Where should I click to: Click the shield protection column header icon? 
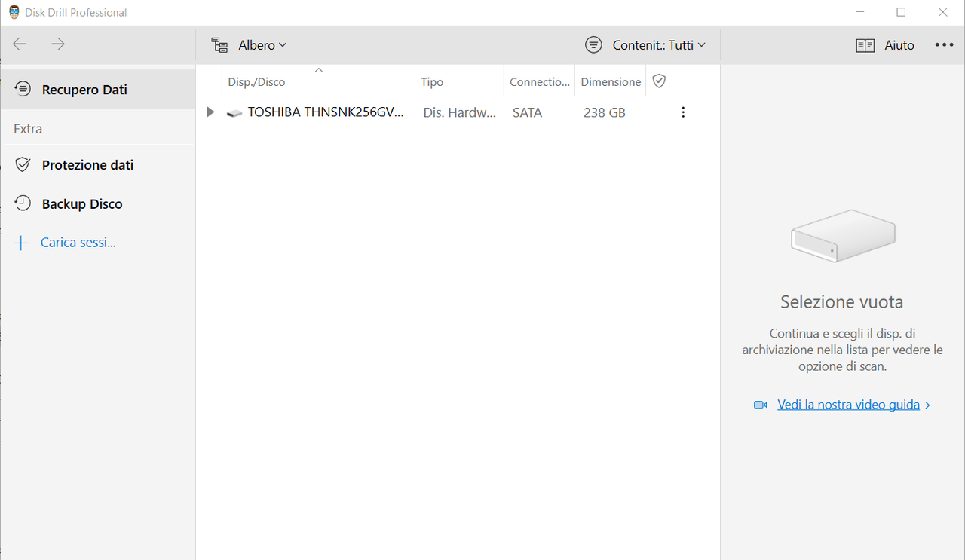pos(659,81)
